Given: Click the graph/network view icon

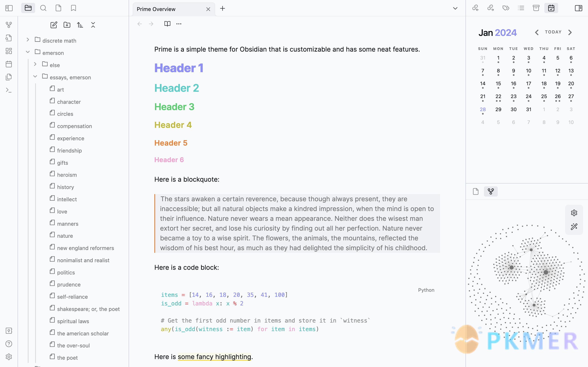Looking at the screenshot, I should (490, 191).
